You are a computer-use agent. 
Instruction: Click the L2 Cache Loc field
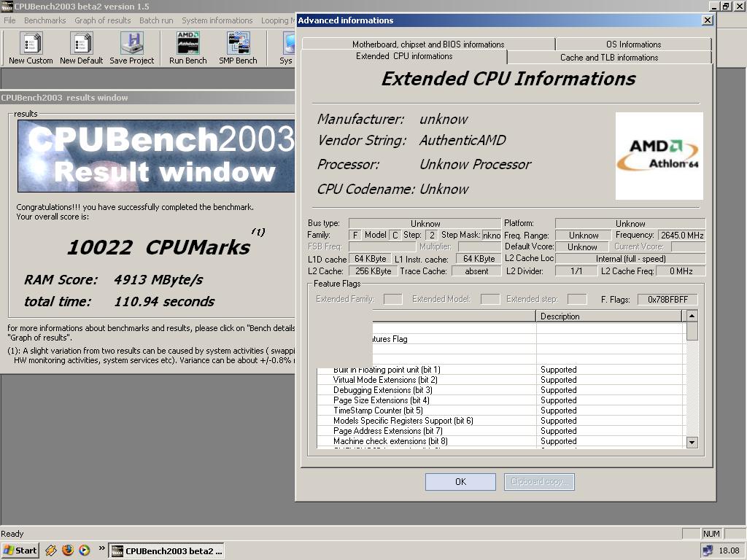[x=630, y=259]
